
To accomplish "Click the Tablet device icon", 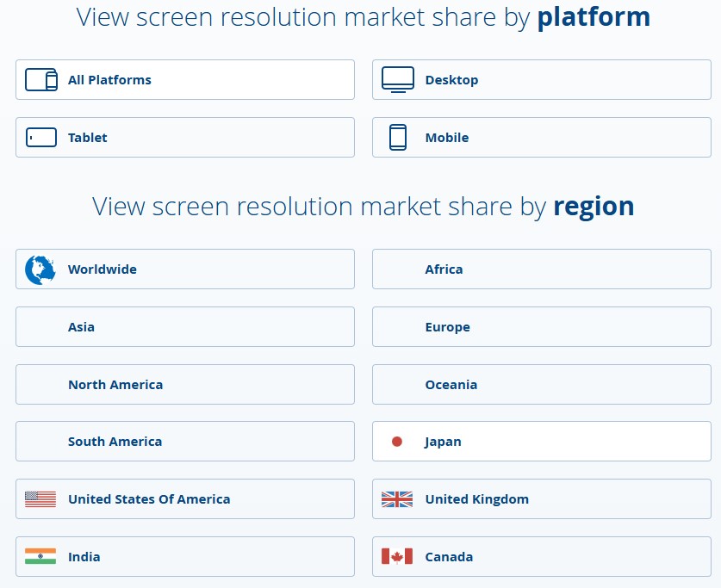I will (x=41, y=138).
